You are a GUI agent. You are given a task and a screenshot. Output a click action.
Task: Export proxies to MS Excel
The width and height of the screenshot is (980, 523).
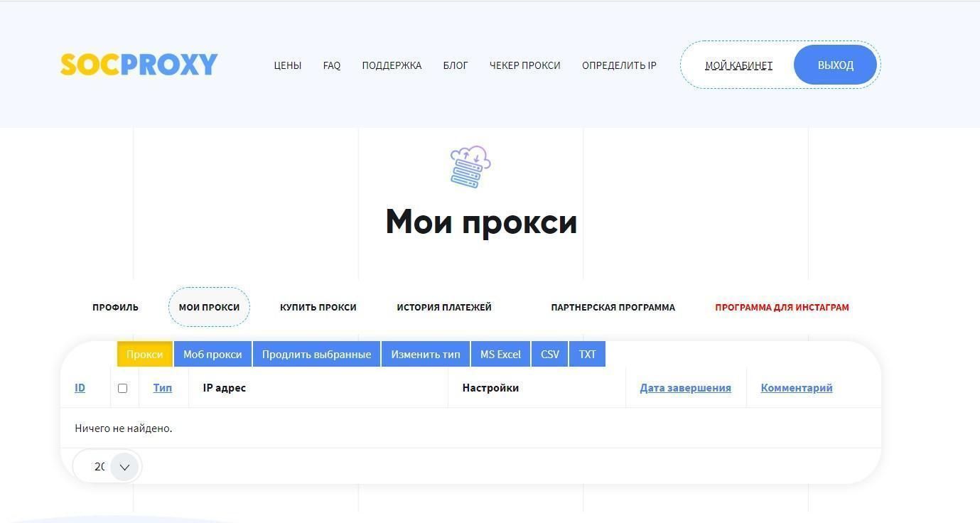pyautogui.click(x=500, y=354)
